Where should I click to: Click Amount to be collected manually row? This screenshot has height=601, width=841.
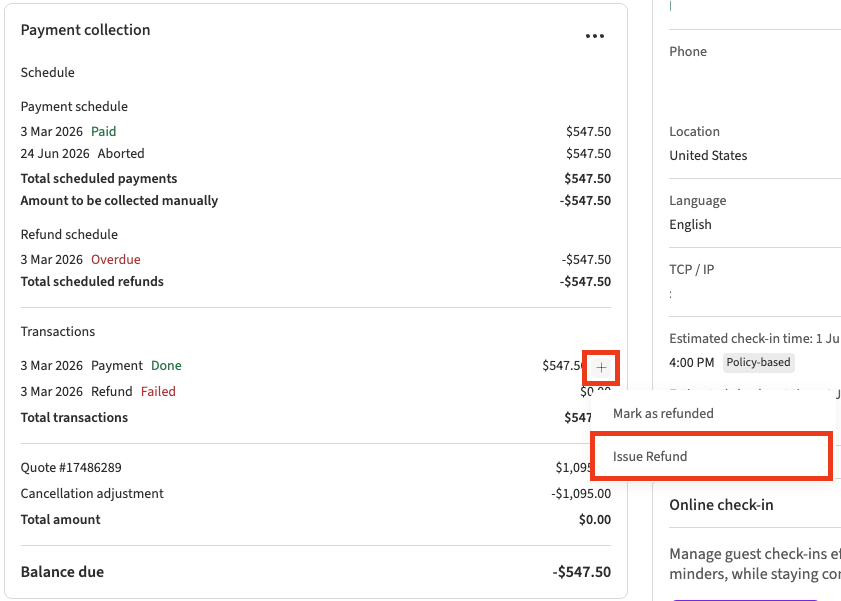[x=119, y=200]
